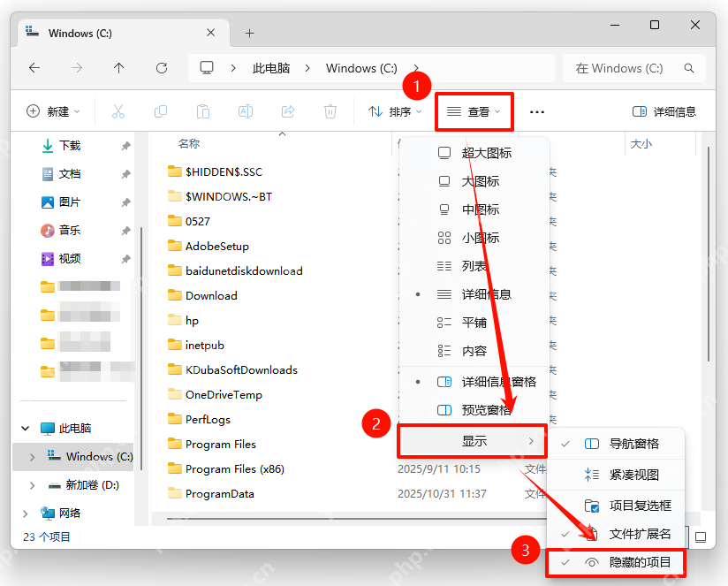Image resolution: width=728 pixels, height=586 pixels.
Task: Toggle 预览窗格 pane
Action: click(474, 410)
